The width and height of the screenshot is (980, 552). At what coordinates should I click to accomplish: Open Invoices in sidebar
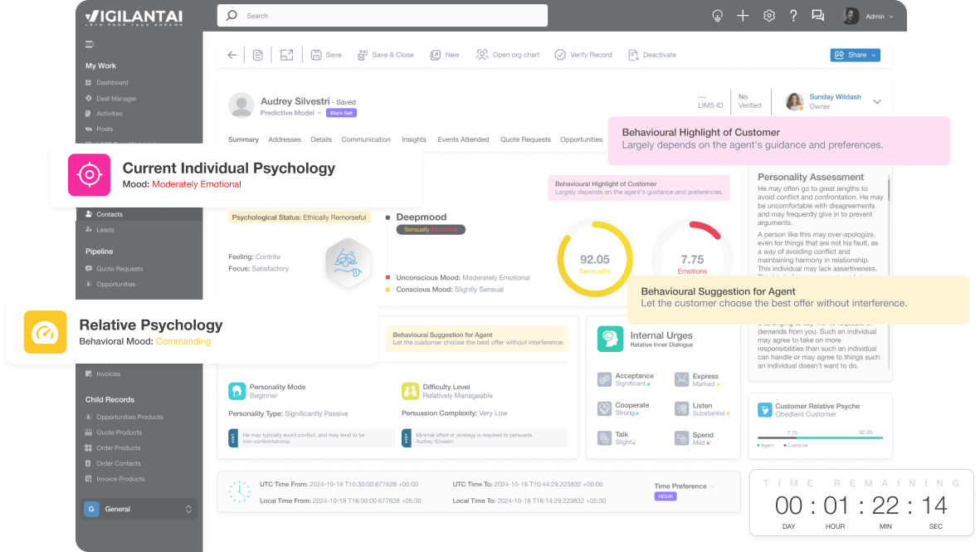(x=103, y=374)
